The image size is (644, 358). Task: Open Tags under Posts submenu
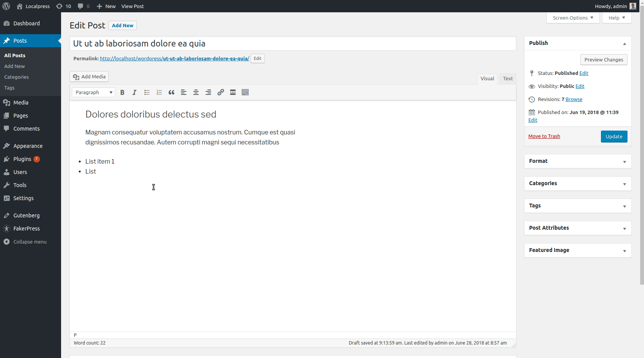pos(9,88)
